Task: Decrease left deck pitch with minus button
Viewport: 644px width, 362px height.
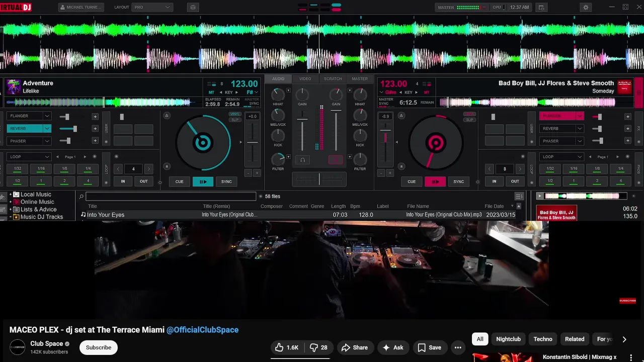Action: pos(248,173)
